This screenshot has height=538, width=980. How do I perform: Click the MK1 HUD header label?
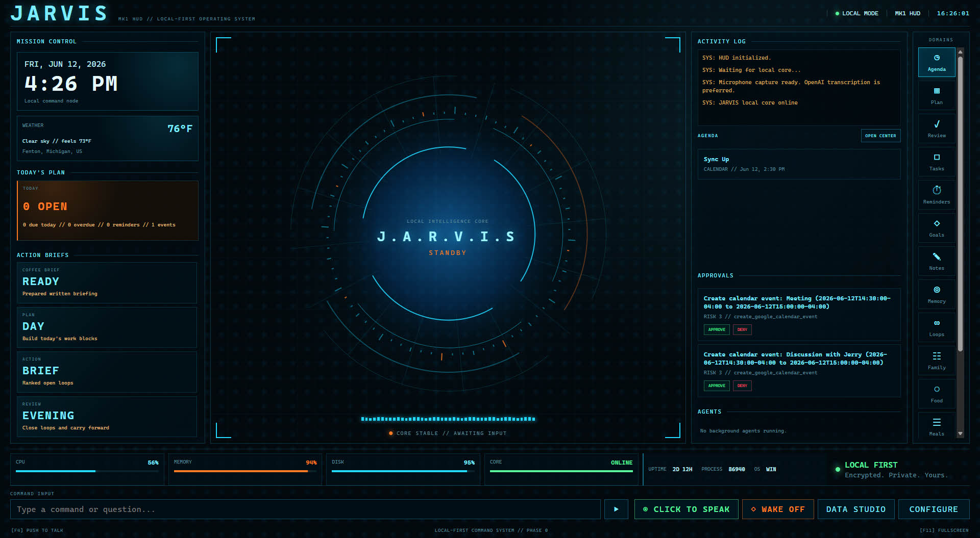908,13
